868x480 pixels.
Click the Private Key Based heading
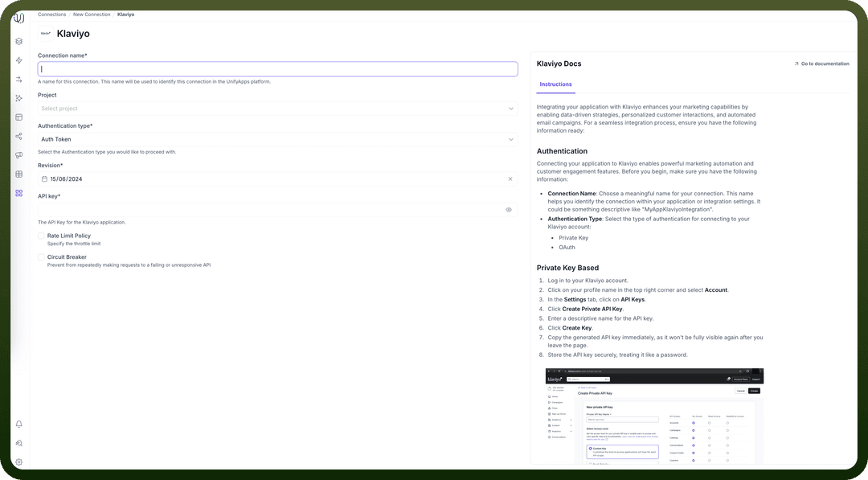[x=568, y=268]
